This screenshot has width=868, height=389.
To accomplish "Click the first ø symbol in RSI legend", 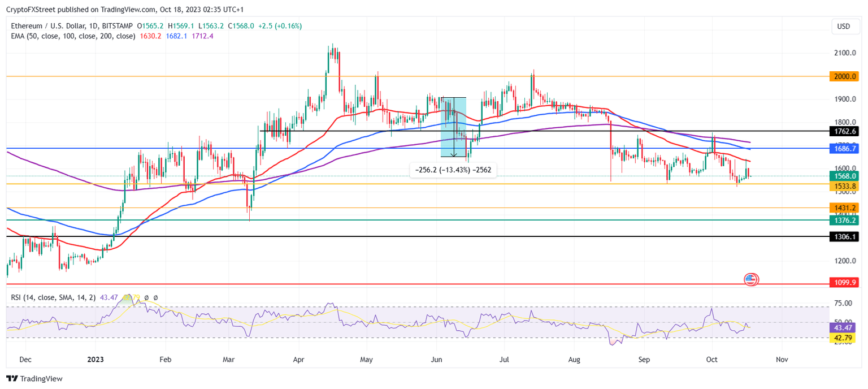I will point(146,297).
